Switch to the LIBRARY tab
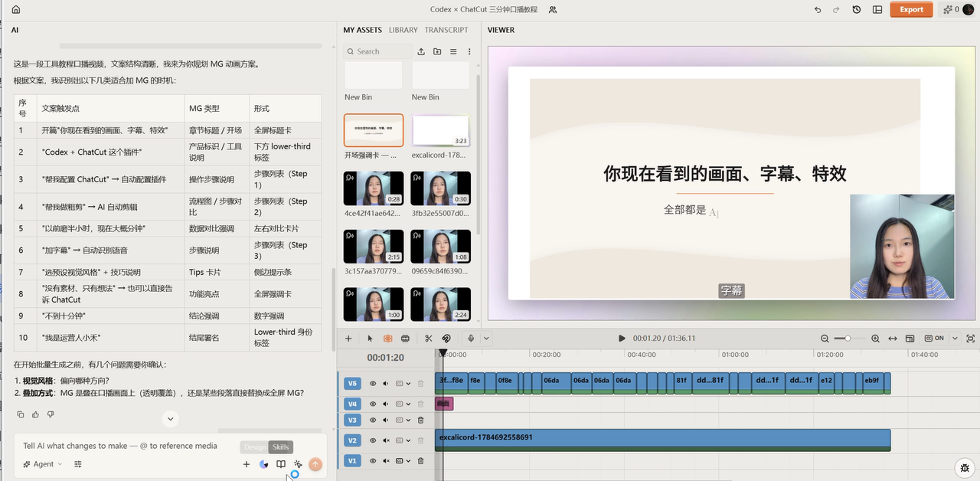Viewport: 980px width, 481px height. (x=403, y=30)
